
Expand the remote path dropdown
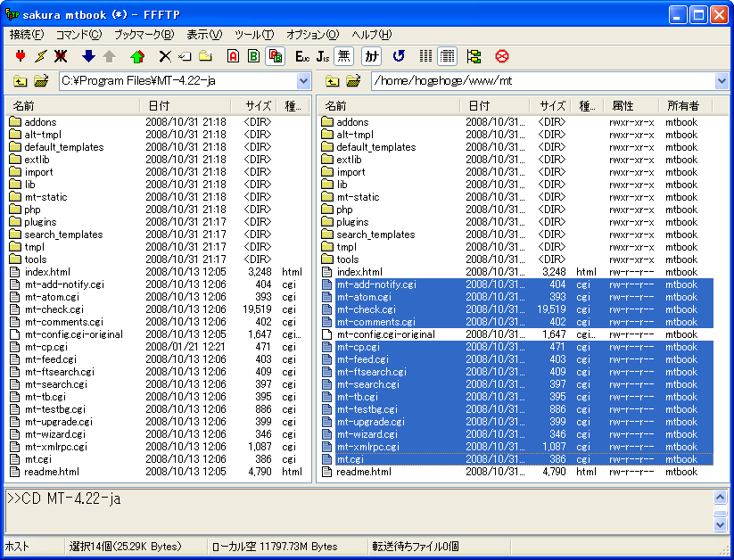[722, 81]
